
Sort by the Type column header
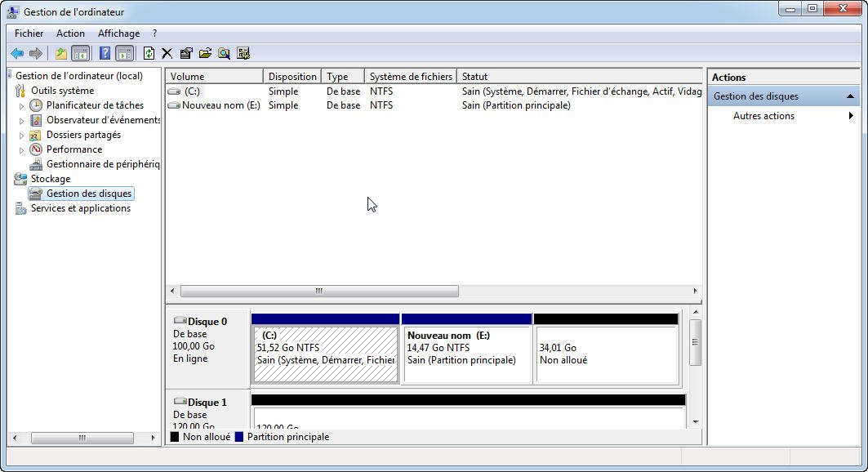point(343,77)
